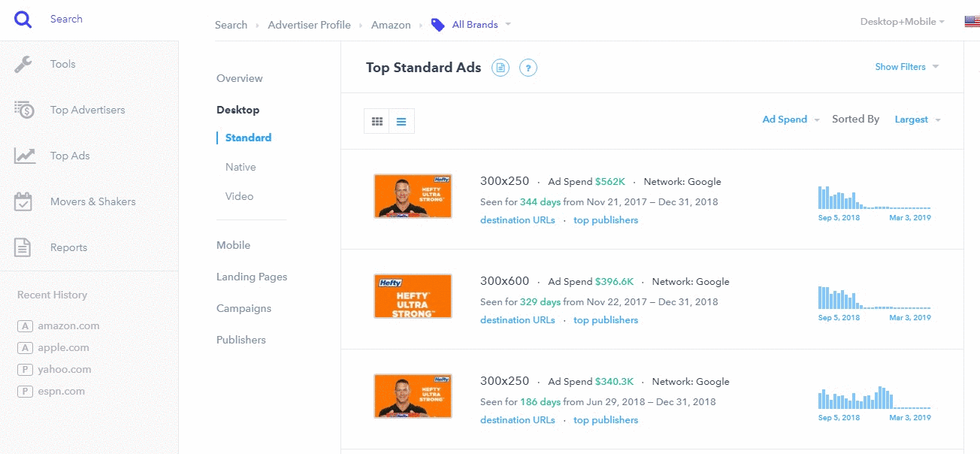The height and width of the screenshot is (454, 980).
Task: Click the brand tag icon in breadcrumb
Action: point(437,25)
